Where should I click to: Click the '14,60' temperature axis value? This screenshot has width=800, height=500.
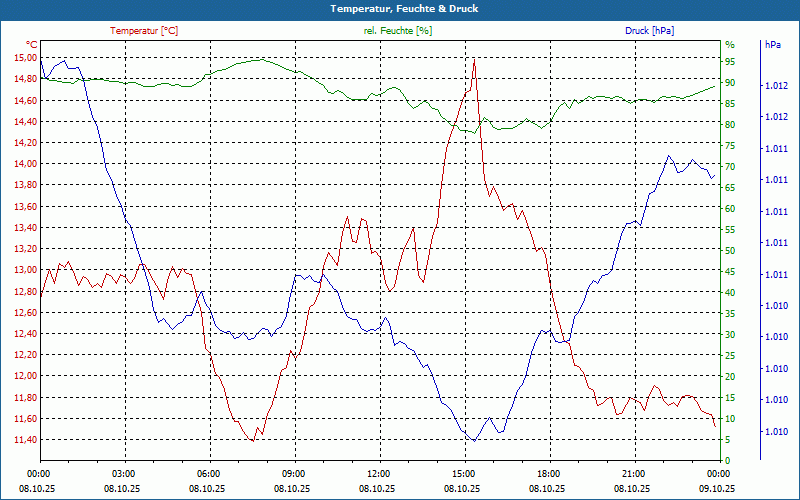point(26,100)
